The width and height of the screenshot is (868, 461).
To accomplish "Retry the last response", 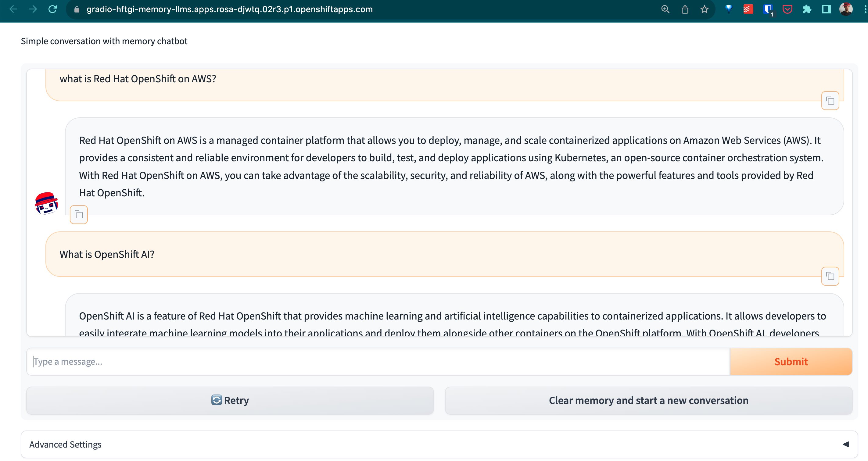I will [x=230, y=400].
